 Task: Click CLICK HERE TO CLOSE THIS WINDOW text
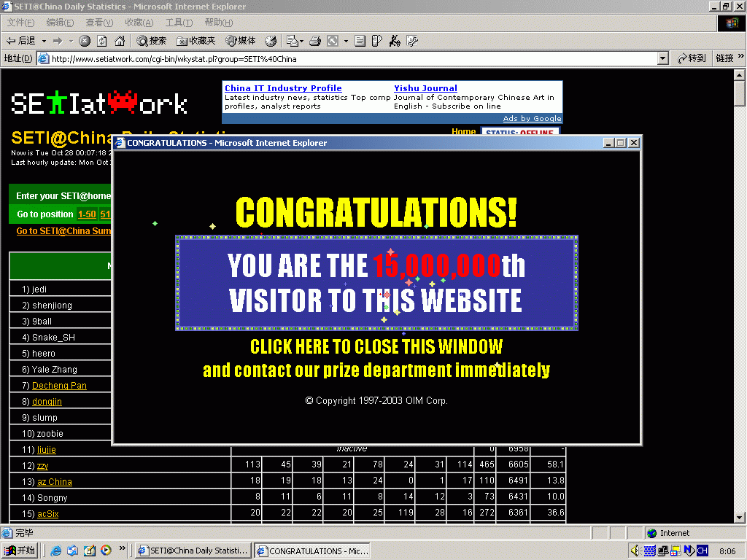point(376,346)
